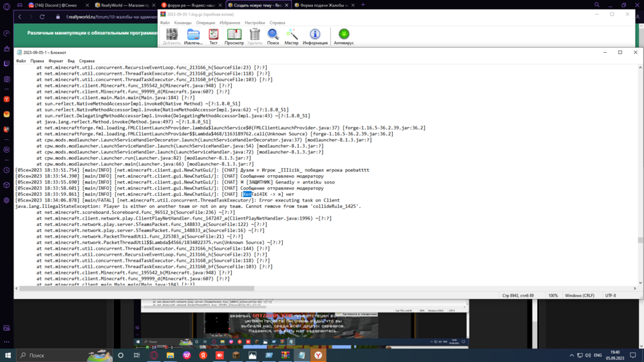The image size is (644, 362).
Task: Open Notepad Правка menu
Action: tap(37, 61)
